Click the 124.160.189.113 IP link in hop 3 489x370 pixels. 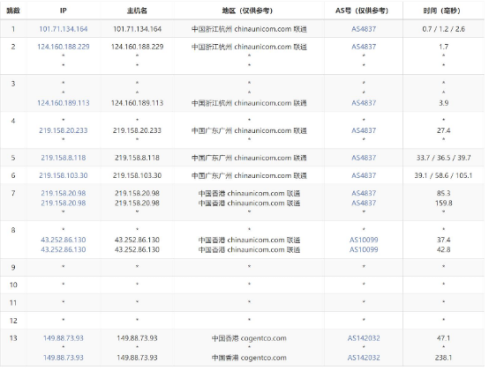tap(63, 103)
